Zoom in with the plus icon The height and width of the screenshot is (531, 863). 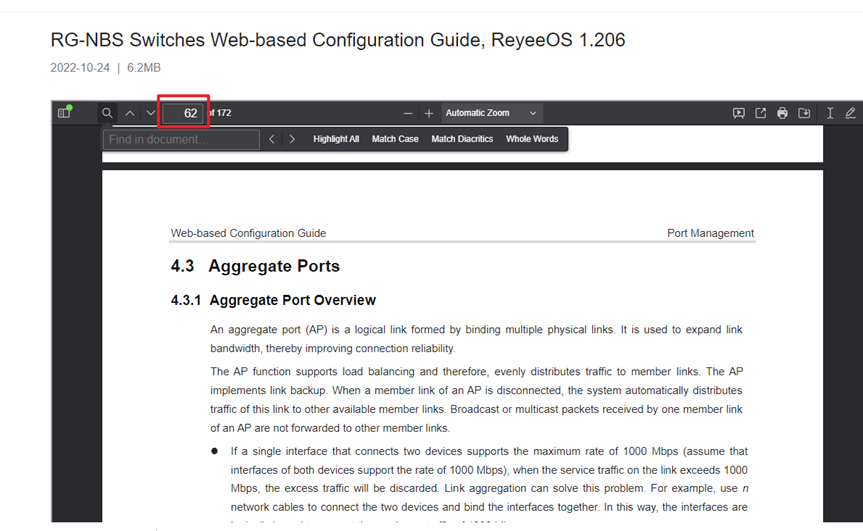click(429, 113)
